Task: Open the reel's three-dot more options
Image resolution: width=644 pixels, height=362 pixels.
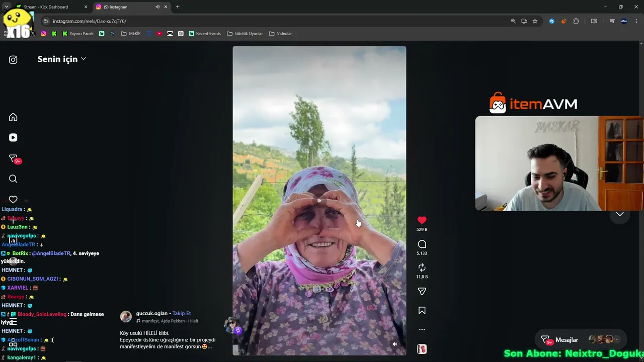Action: (x=422, y=330)
